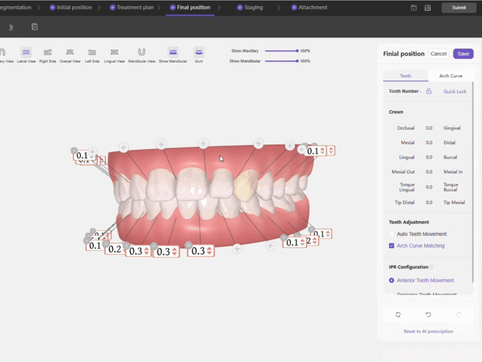
Task: Click the Tooth Number lock icon
Action: tap(429, 91)
